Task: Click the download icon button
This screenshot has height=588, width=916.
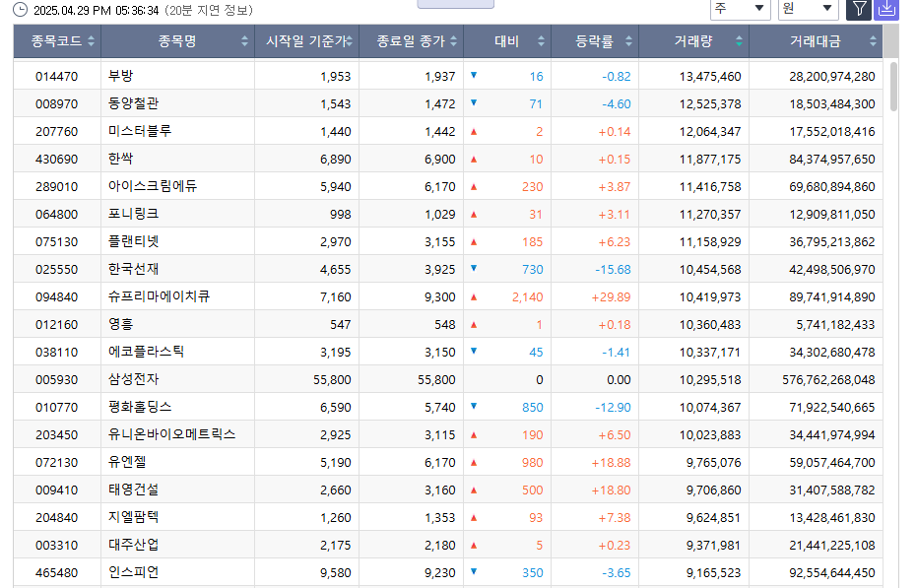Action: 886,9
